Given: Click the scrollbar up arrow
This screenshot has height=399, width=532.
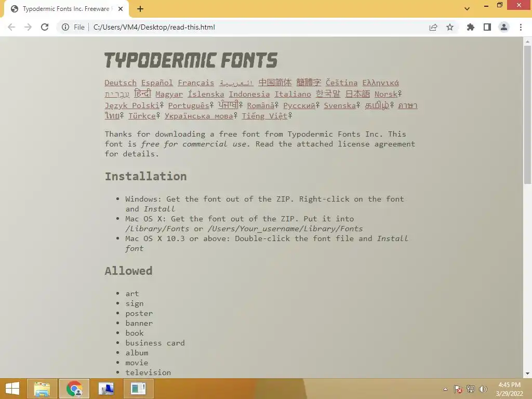Looking at the screenshot, I should (527, 42).
